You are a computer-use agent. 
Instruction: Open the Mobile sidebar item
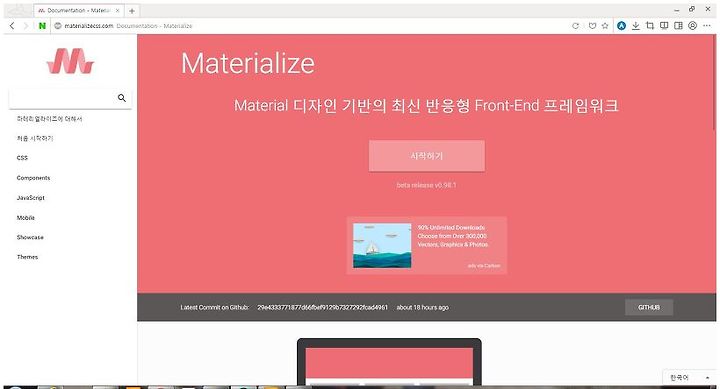[x=26, y=218]
